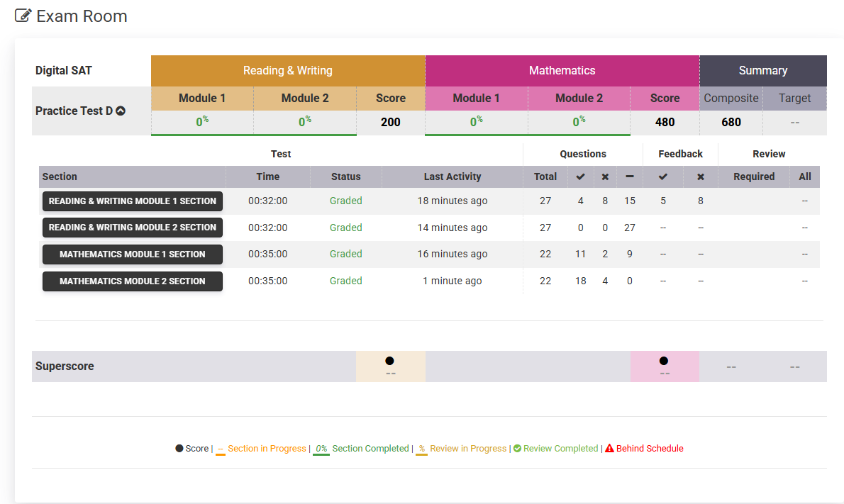
Task: Click the Questions incorrect X column icon
Action: [605, 177]
